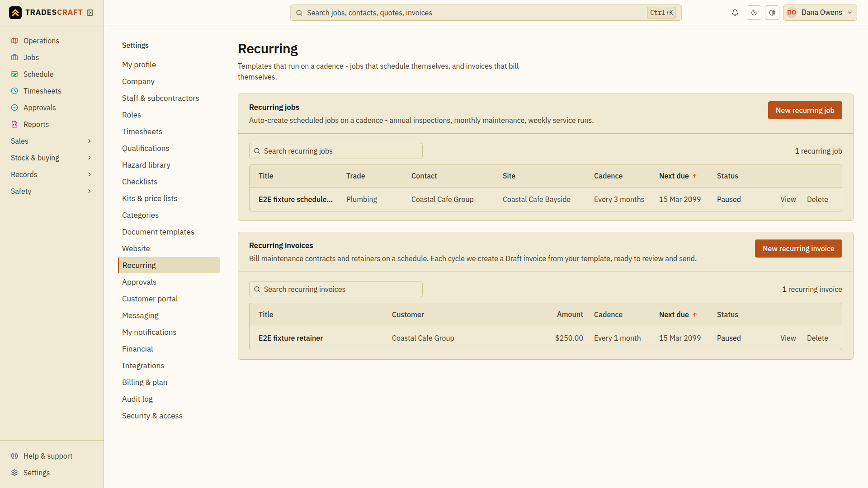Toggle dark mode moon icon
Image resolution: width=868 pixels, height=488 pixels.
pyautogui.click(x=754, y=13)
